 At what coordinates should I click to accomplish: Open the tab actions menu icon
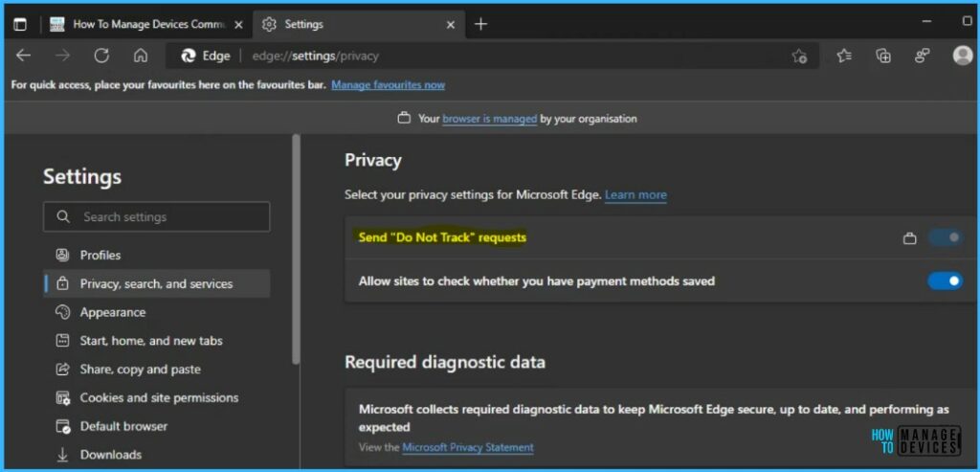20,24
